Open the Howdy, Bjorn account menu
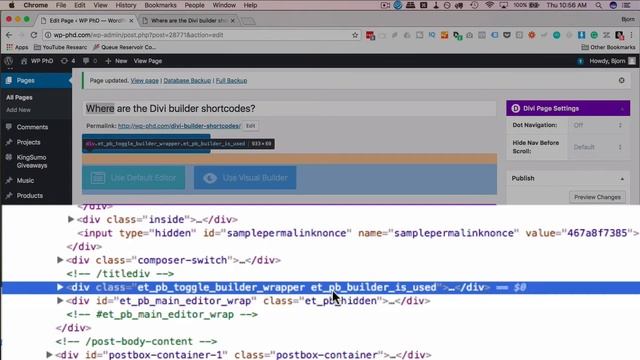The image size is (640, 360). (612, 61)
